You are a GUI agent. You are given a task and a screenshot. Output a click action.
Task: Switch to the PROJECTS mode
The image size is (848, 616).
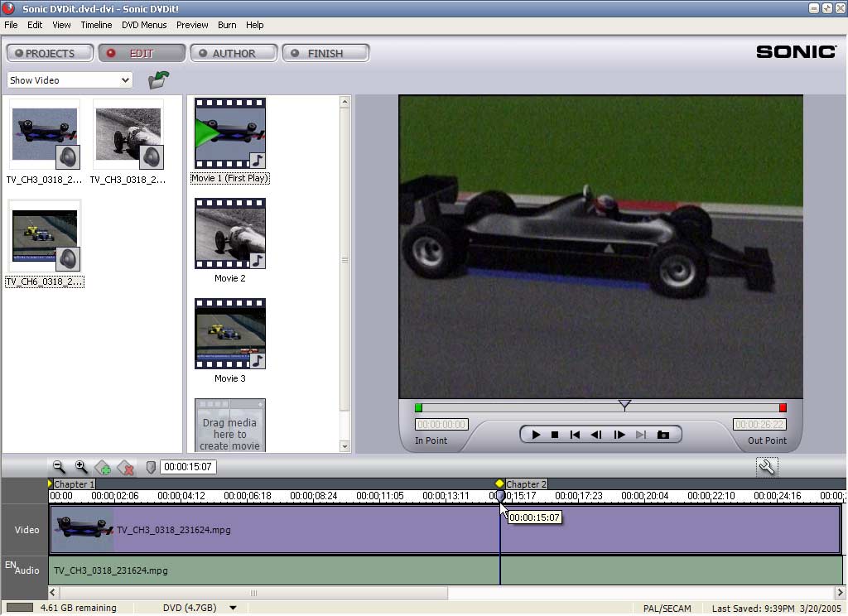coord(50,53)
